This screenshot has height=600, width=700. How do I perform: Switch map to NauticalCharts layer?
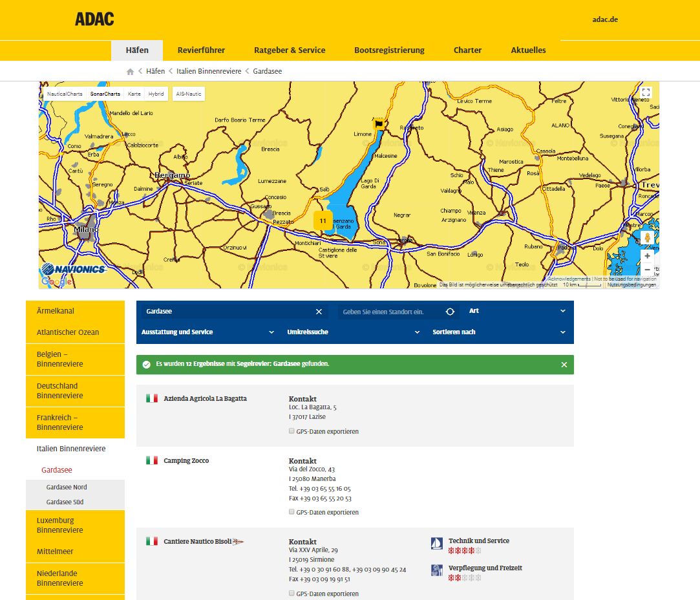click(x=65, y=94)
